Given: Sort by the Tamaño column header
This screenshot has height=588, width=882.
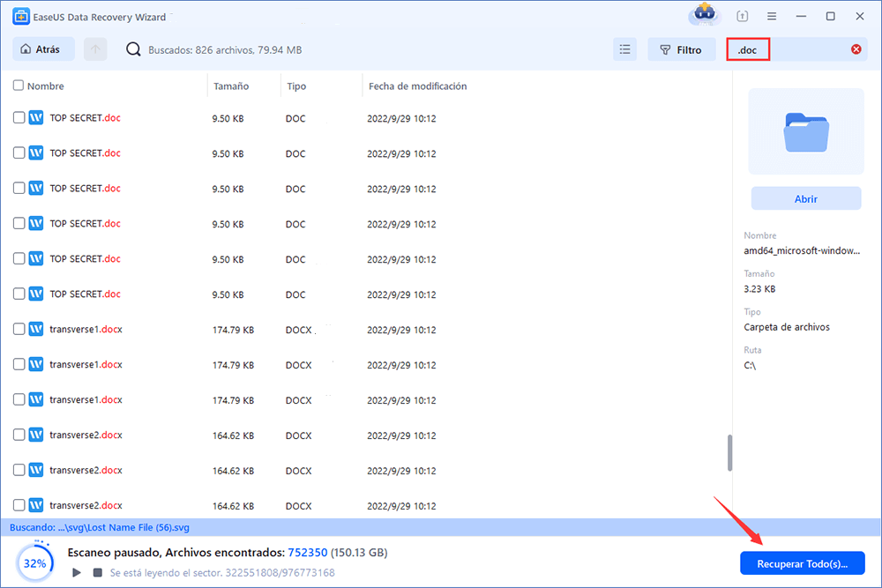Looking at the screenshot, I should point(230,86).
